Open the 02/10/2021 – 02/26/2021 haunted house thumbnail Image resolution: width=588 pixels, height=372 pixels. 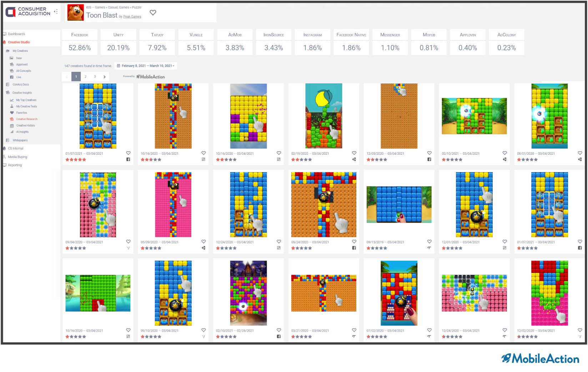(248, 293)
